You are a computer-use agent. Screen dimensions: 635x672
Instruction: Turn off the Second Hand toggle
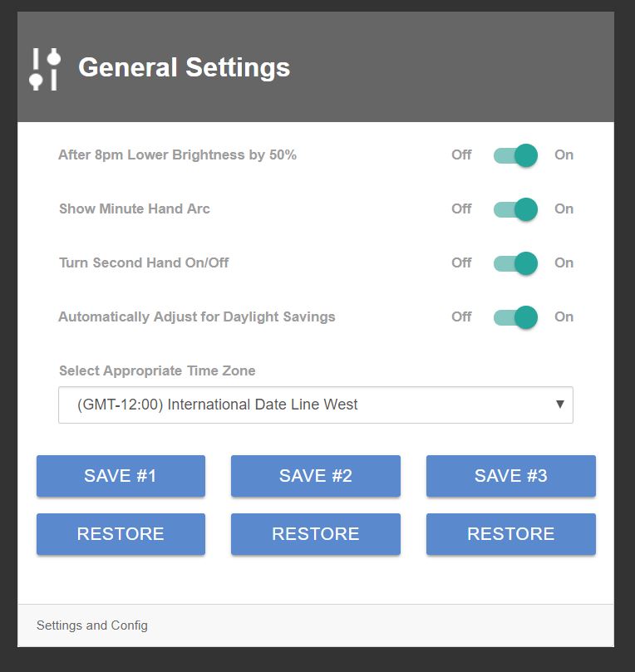tap(515, 263)
